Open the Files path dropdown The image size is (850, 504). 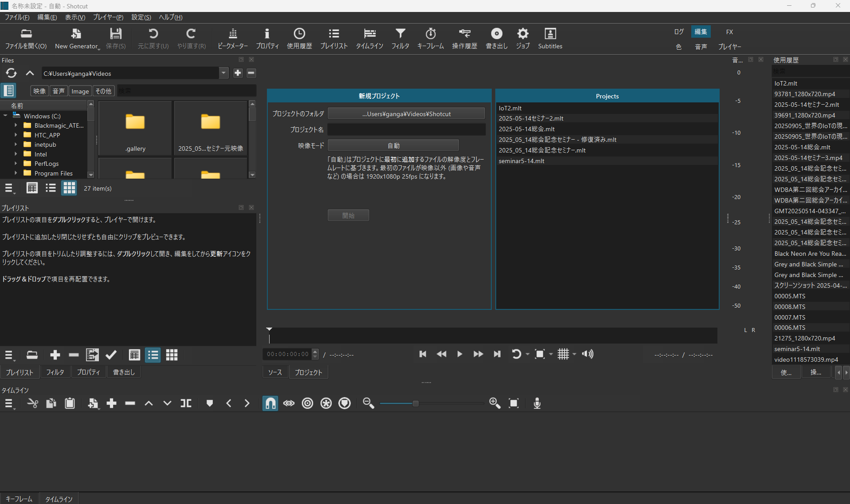223,73
